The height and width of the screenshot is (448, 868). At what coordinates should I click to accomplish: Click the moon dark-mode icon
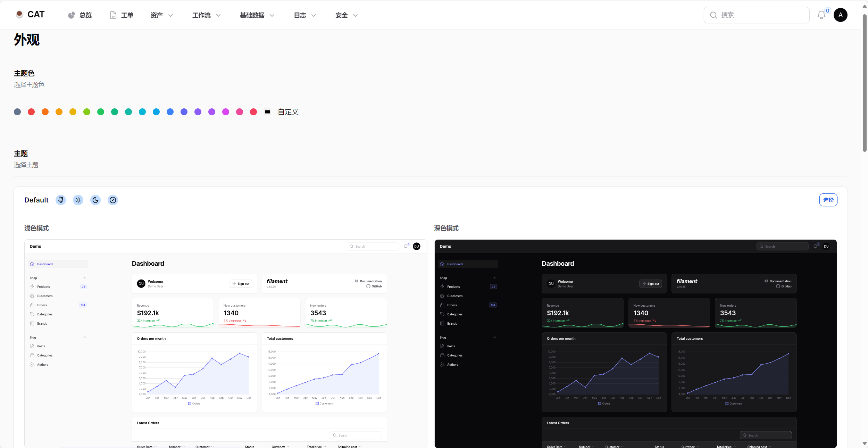click(95, 200)
